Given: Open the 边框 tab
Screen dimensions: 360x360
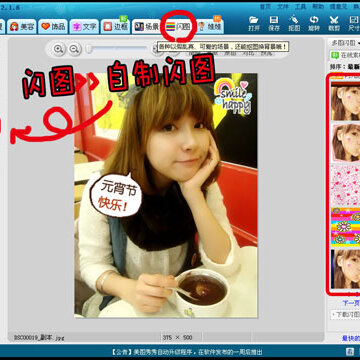Looking at the screenshot, I should tap(115, 27).
